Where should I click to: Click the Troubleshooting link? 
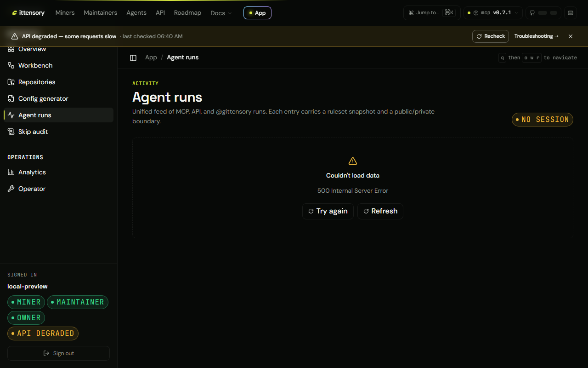point(537,36)
